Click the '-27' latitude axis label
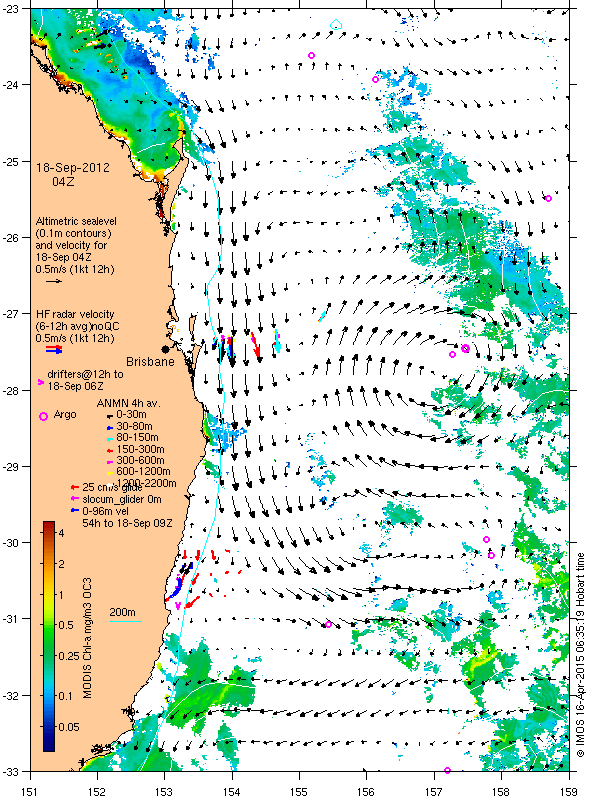The image size is (590, 800). pos(11,313)
